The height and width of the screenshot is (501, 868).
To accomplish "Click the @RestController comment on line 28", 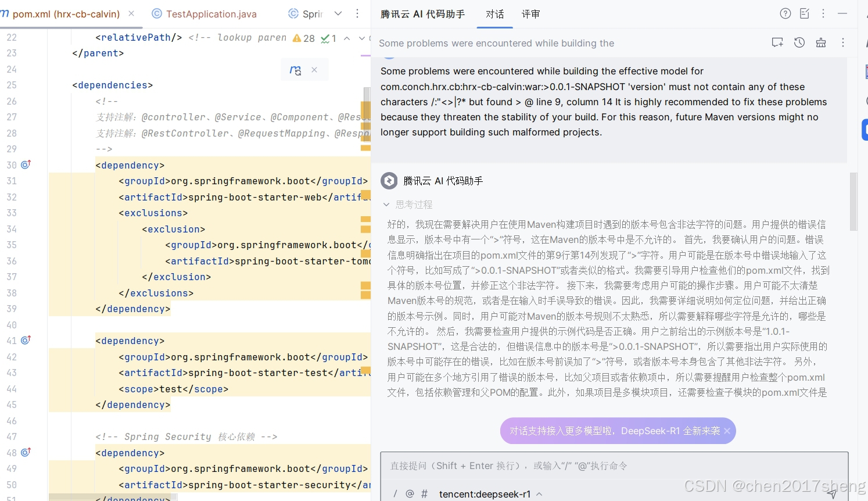I will 232,133.
